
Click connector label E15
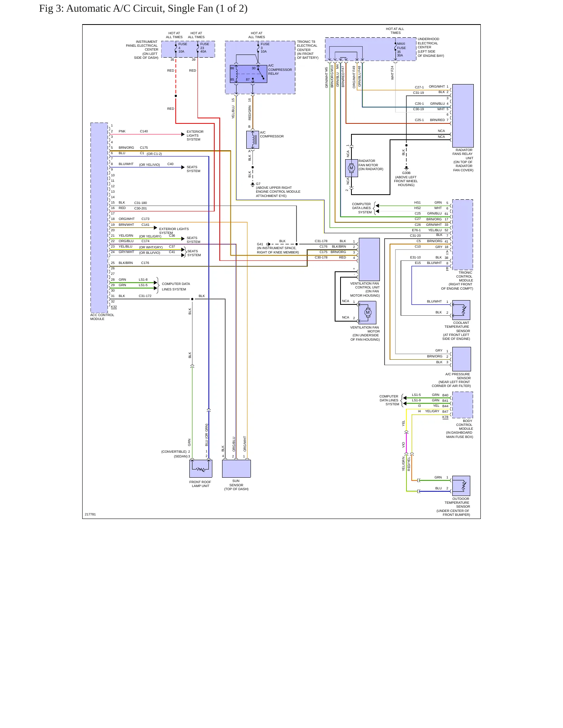coord(418,263)
